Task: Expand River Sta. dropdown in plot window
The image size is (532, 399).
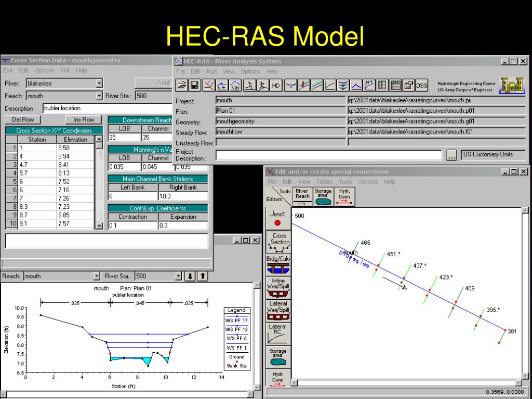Action: point(179,276)
